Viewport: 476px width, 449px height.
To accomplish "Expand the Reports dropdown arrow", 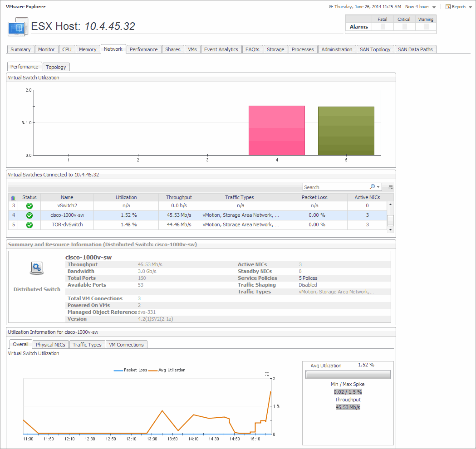I will [x=470, y=7].
